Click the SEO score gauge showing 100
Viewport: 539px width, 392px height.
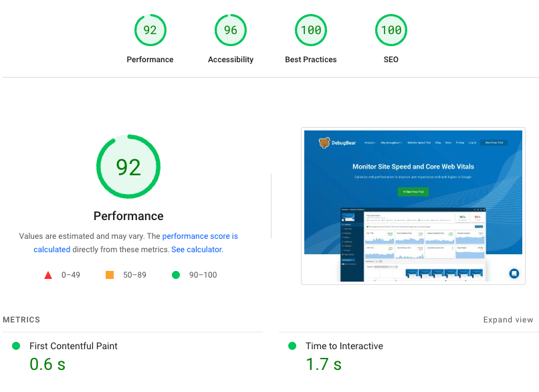pos(391,29)
